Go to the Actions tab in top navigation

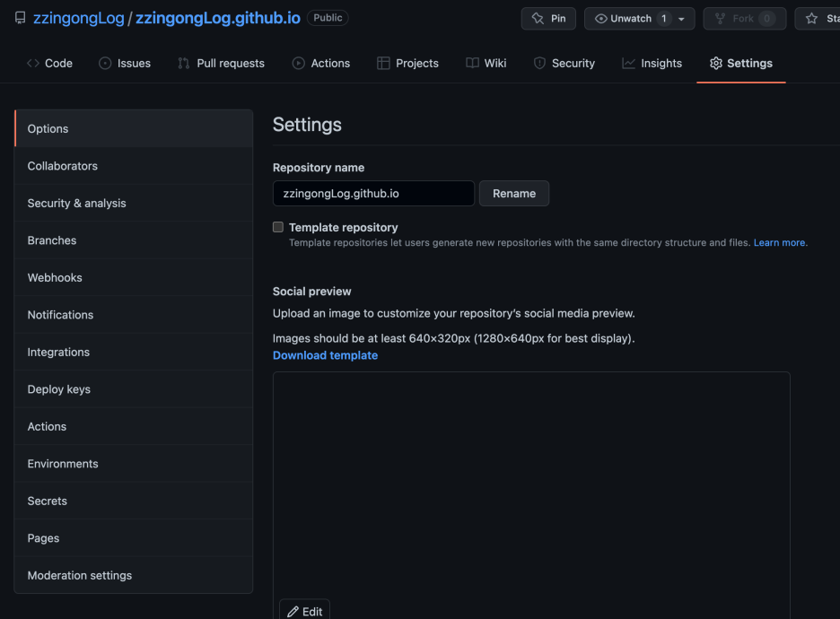pos(321,63)
